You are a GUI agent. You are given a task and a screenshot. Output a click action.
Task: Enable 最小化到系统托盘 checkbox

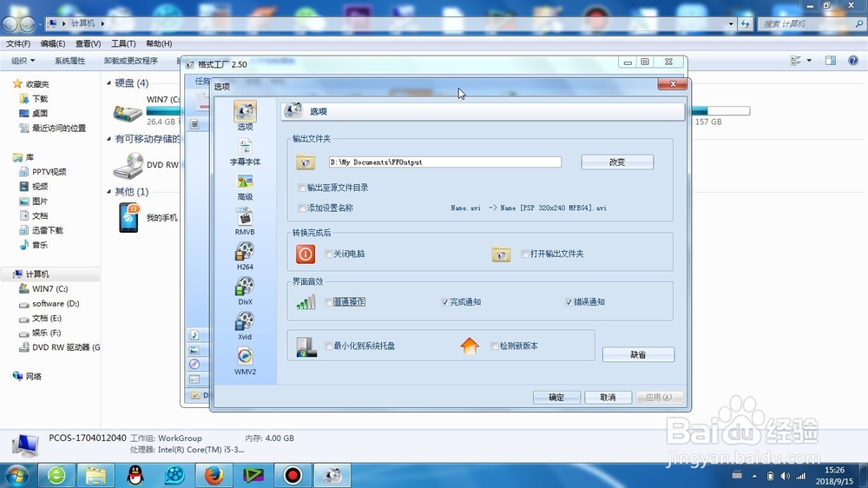coord(329,346)
